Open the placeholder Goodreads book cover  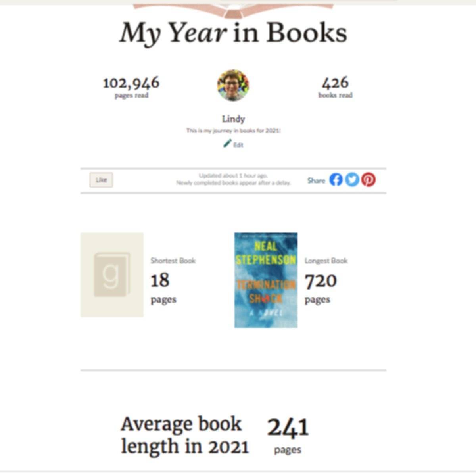click(x=112, y=275)
